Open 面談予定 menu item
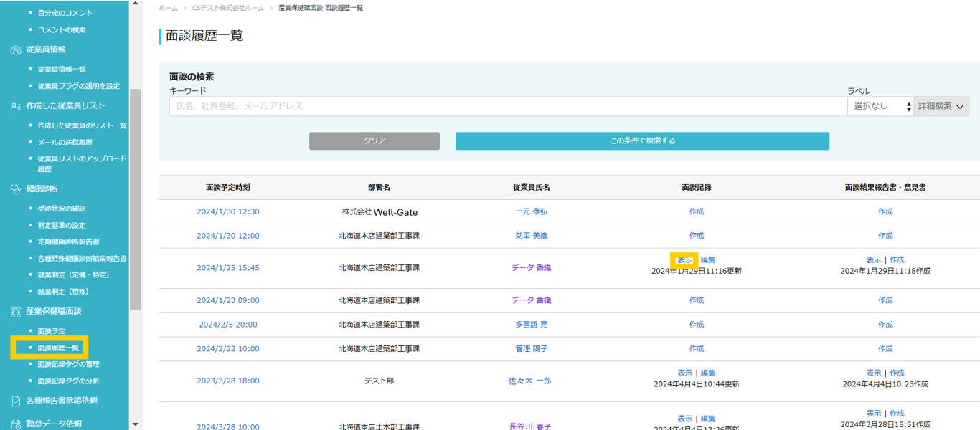The image size is (980, 430). pyautogui.click(x=51, y=331)
